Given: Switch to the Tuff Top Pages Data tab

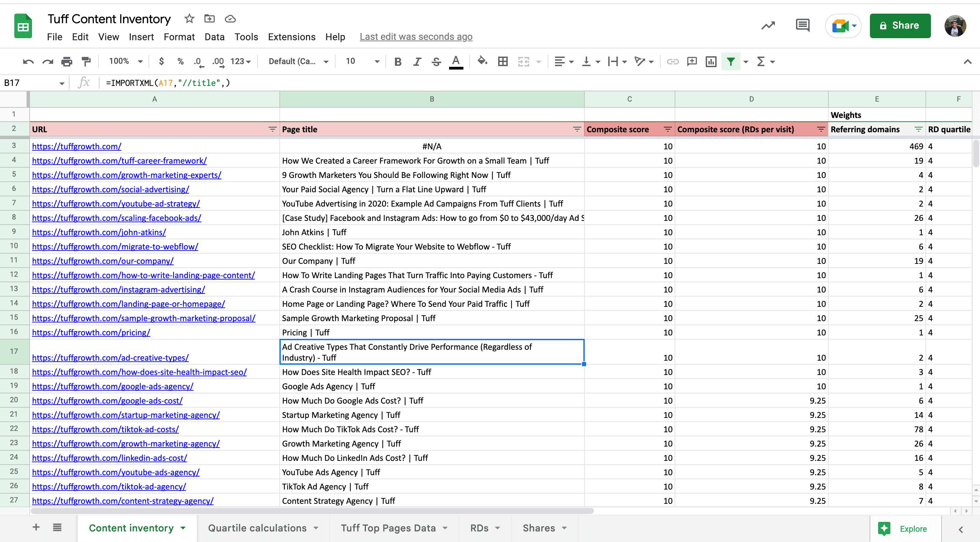Looking at the screenshot, I should [388, 528].
